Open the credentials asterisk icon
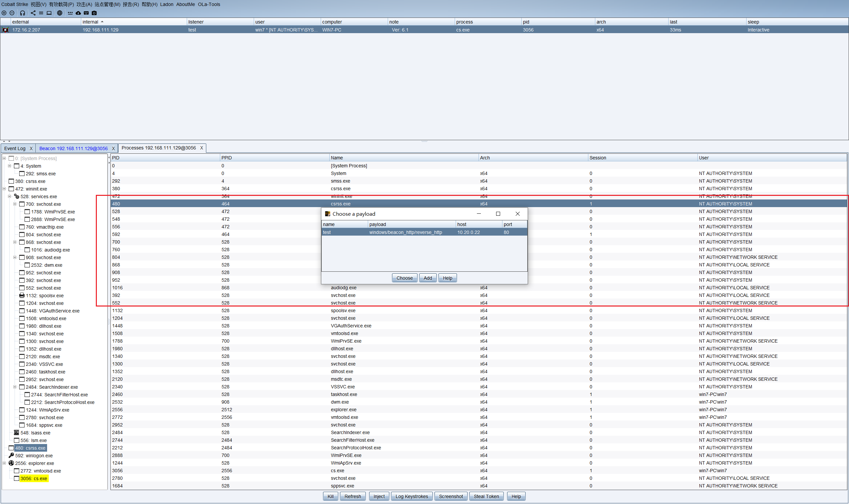The height and width of the screenshot is (504, 849). pyautogui.click(x=70, y=13)
